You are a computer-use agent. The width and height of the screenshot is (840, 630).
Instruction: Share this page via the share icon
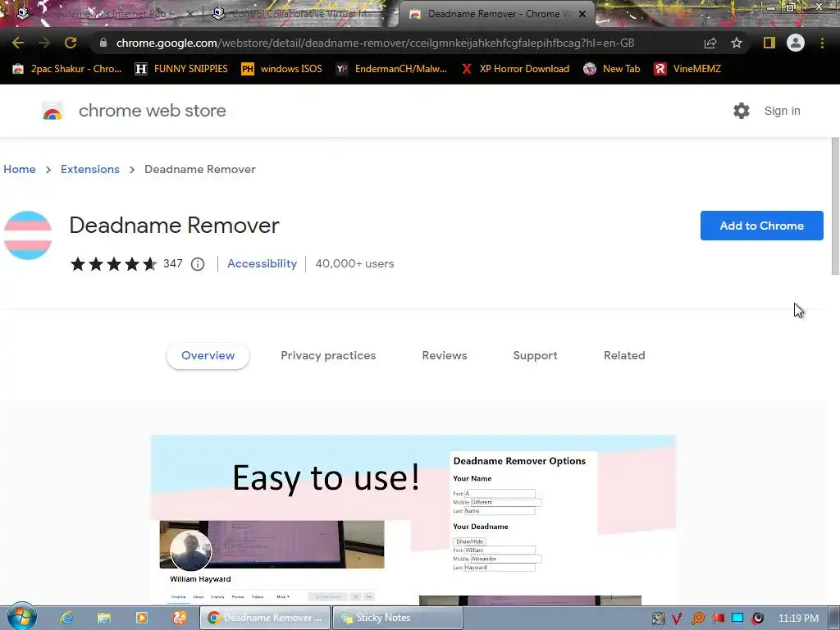(710, 43)
